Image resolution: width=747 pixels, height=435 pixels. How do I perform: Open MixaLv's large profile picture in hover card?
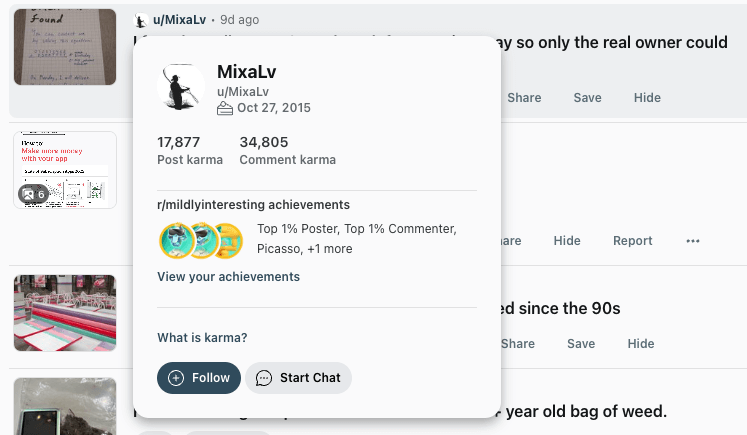point(181,86)
